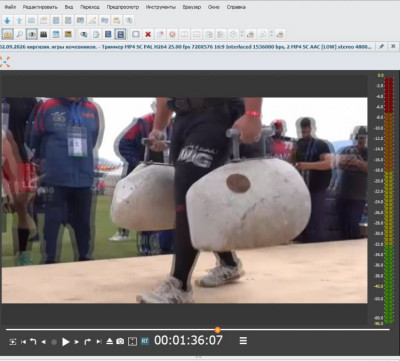Toggle the RT real-time button
This screenshot has height=361, width=400.
(x=145, y=341)
